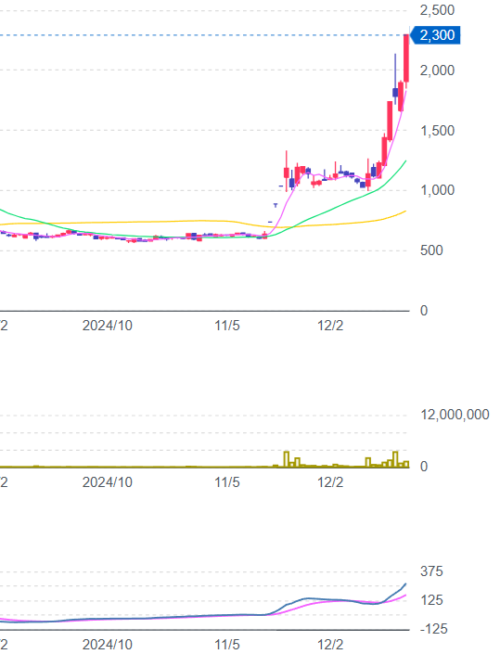Click the tallest volume bar in mid December

click(395, 459)
